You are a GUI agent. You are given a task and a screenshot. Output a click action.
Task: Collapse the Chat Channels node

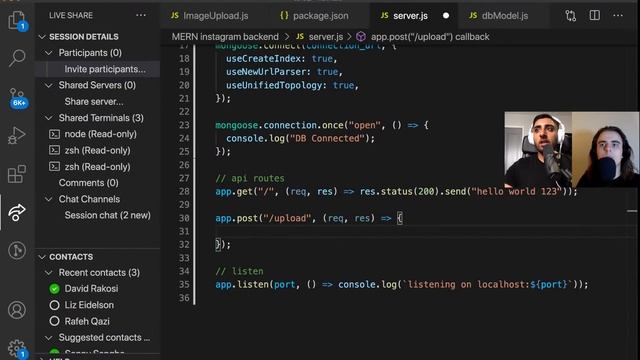[x=49, y=199]
